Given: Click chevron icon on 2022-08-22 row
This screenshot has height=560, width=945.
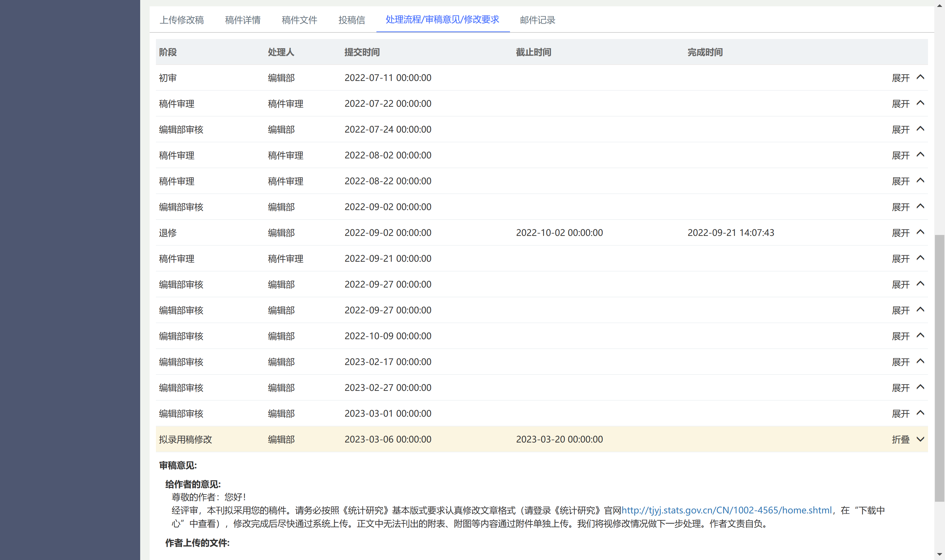Looking at the screenshot, I should coord(920,181).
